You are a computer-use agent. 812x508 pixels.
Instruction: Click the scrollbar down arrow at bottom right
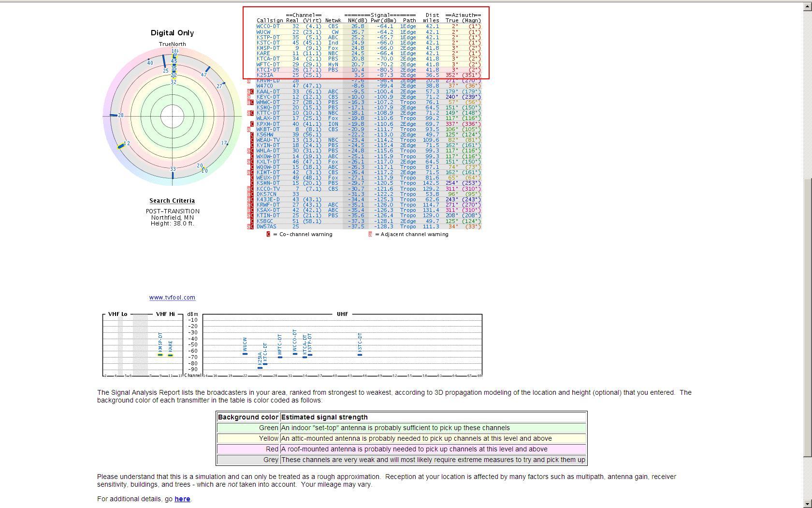point(808,504)
